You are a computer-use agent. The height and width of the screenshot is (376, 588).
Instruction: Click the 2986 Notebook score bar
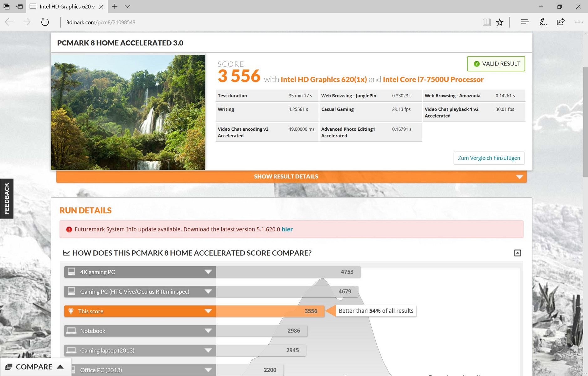tap(262, 331)
